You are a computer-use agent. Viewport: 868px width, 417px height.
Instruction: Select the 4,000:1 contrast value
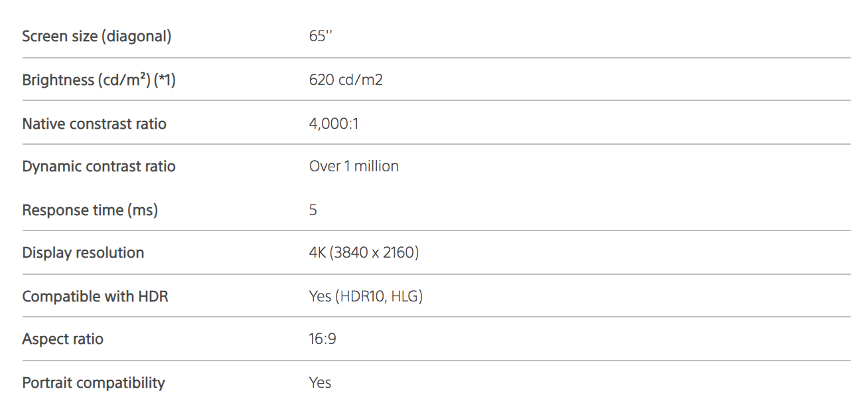click(334, 124)
